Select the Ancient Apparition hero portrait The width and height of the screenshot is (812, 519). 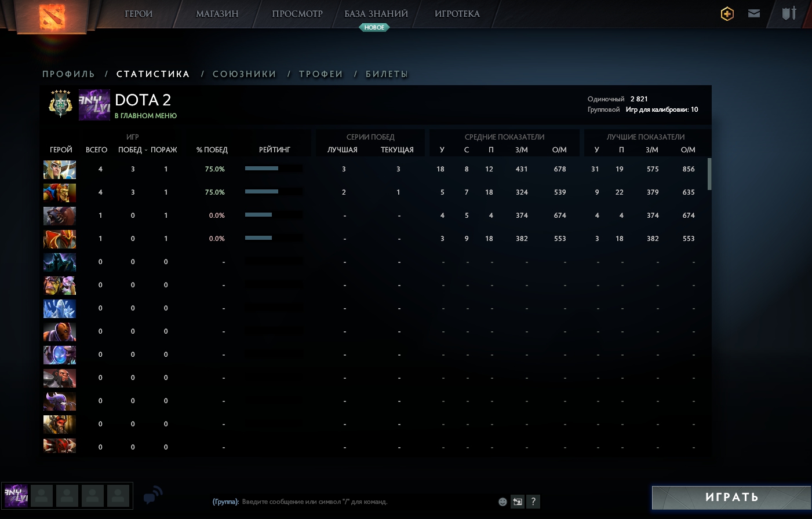tap(60, 309)
